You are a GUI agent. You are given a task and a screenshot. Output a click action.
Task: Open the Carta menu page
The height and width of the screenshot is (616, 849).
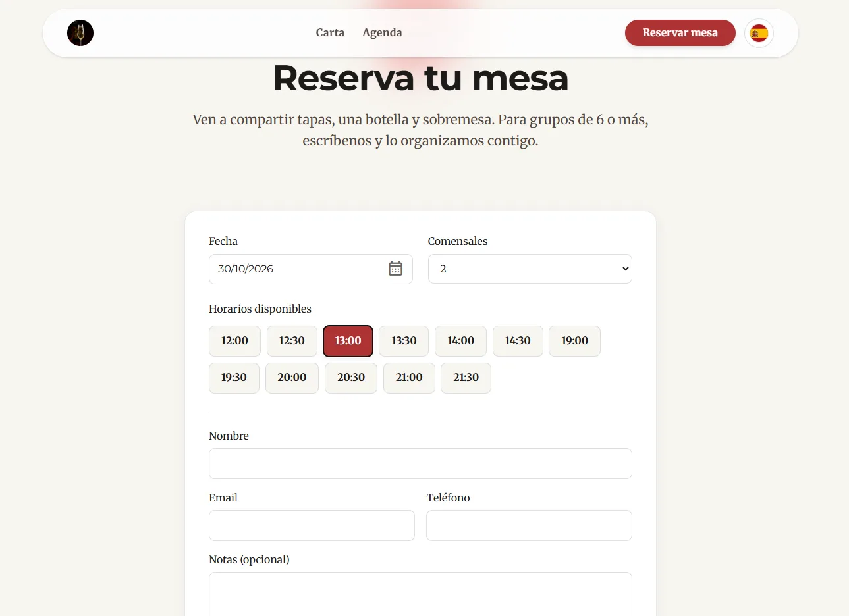(330, 32)
